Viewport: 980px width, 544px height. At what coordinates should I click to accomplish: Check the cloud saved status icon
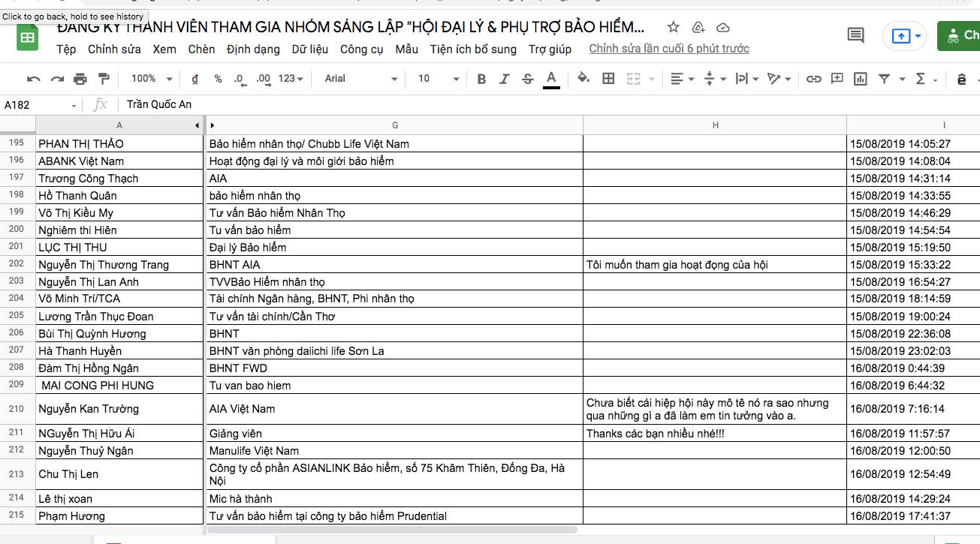pos(723,27)
